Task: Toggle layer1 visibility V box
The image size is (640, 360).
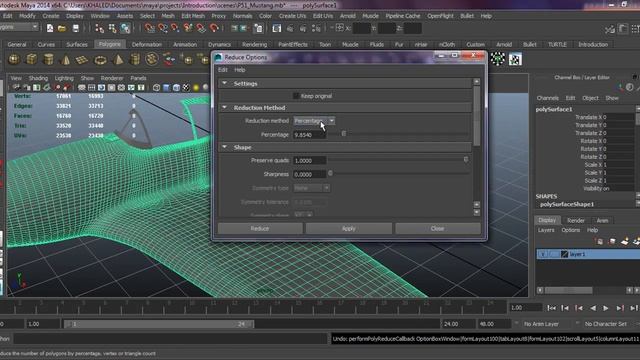Action: [x=542, y=254]
